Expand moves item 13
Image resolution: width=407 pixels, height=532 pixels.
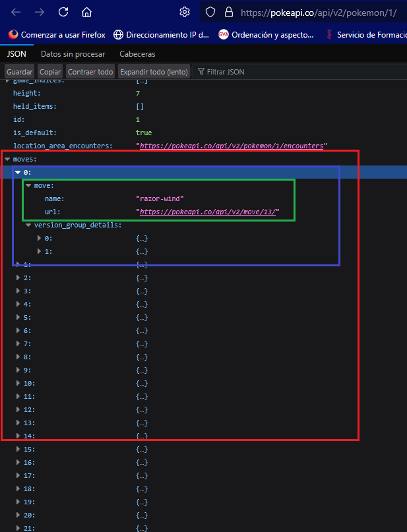[x=18, y=423]
